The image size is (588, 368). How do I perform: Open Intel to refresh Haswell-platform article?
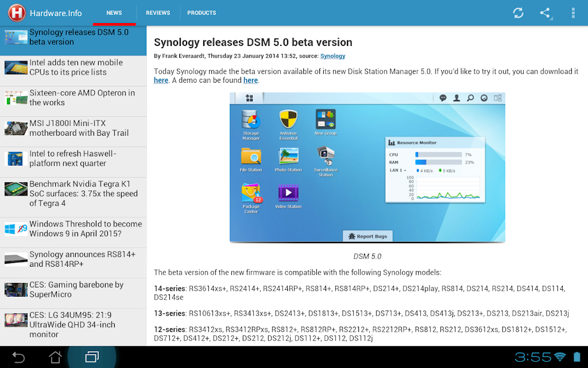73,162
